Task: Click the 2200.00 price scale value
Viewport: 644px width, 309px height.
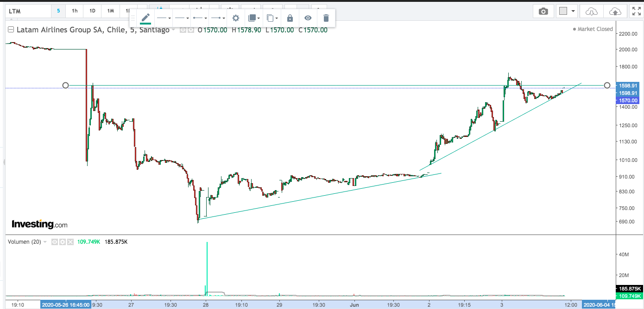Action: [x=629, y=34]
